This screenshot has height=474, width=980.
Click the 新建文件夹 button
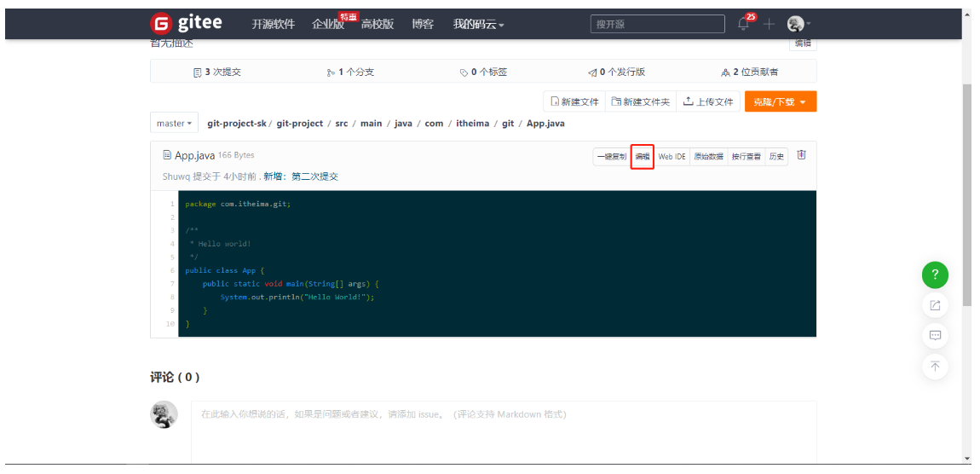pos(641,102)
